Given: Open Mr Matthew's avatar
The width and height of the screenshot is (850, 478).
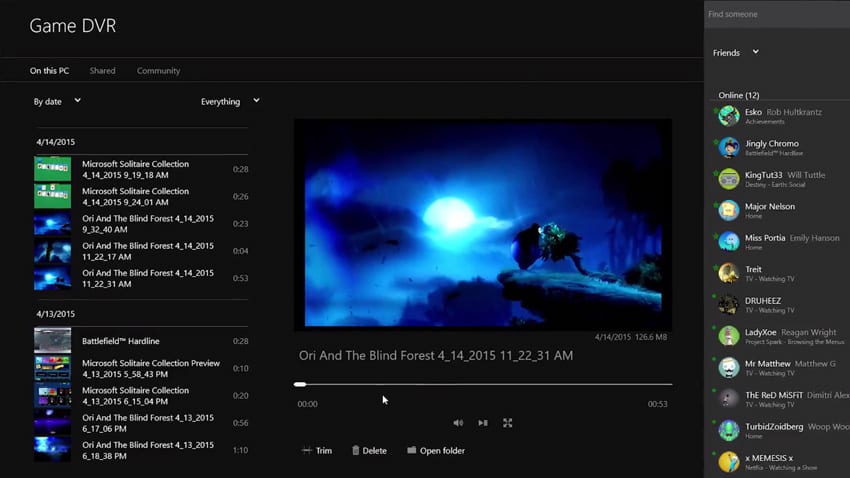Looking at the screenshot, I should 729,367.
